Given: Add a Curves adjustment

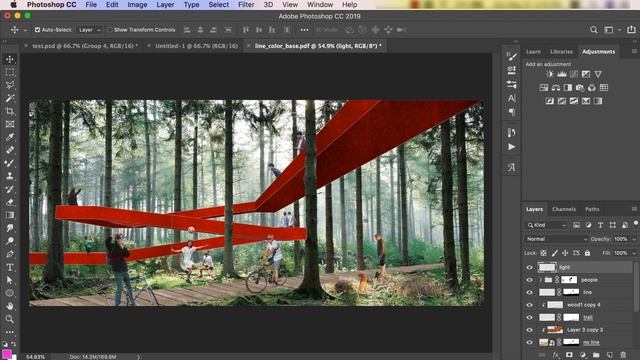Looking at the screenshot, I should [x=574, y=74].
